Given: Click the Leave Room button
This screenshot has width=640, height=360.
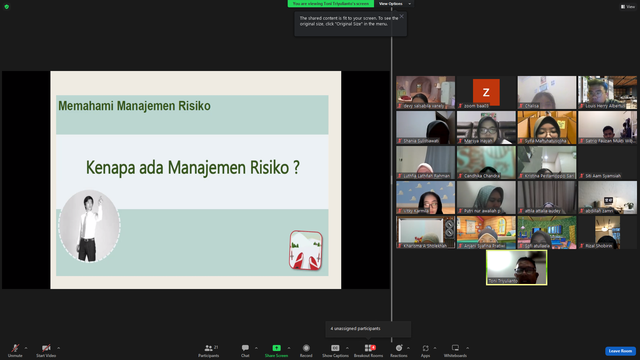Looking at the screenshot, I should pos(620,351).
